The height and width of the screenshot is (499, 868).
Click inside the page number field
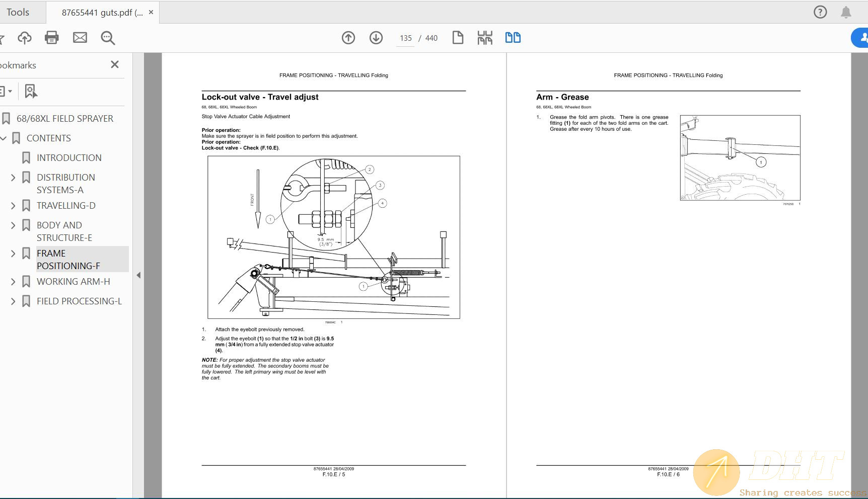point(405,38)
